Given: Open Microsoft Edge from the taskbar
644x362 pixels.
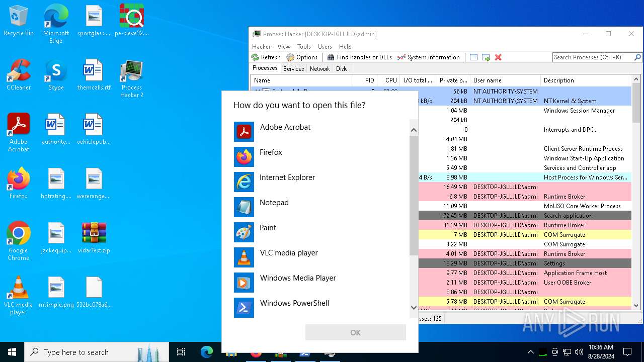Looking at the screenshot, I should (x=206, y=352).
